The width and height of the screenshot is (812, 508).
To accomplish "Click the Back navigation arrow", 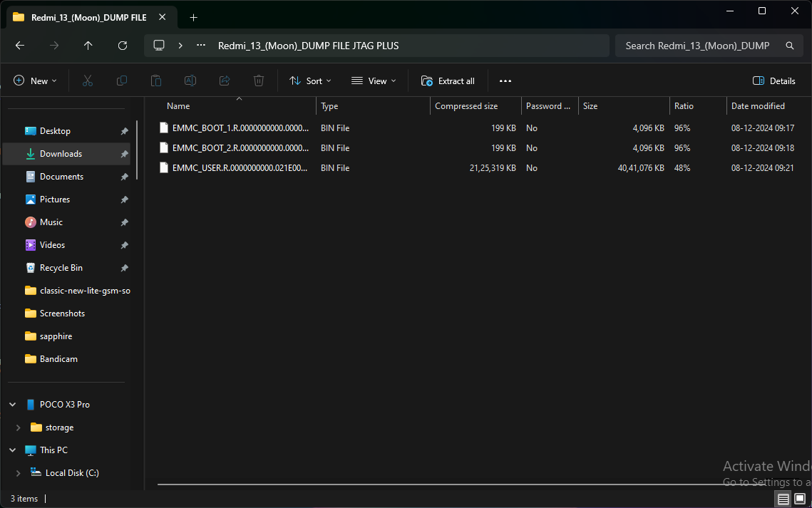I will (20, 46).
